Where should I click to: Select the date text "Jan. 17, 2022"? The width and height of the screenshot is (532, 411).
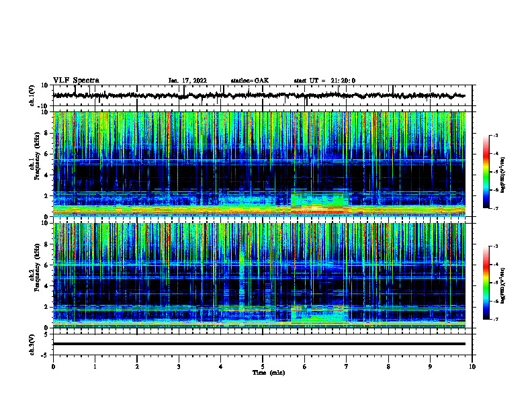(187, 81)
